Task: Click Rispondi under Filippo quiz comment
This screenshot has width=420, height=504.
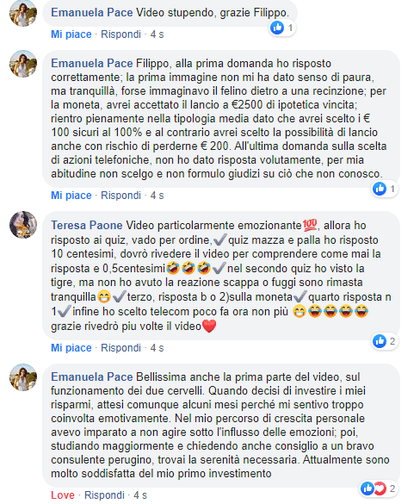Action: [120, 195]
